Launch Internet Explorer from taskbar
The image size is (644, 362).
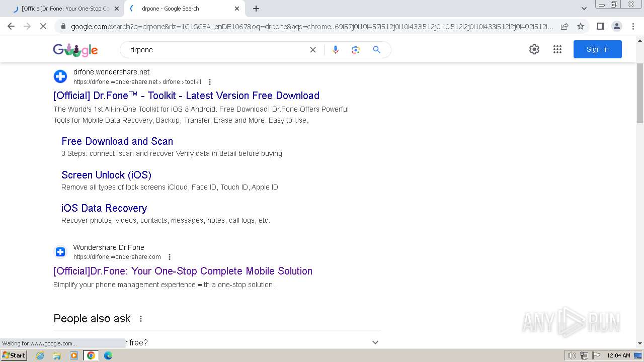(x=40, y=355)
